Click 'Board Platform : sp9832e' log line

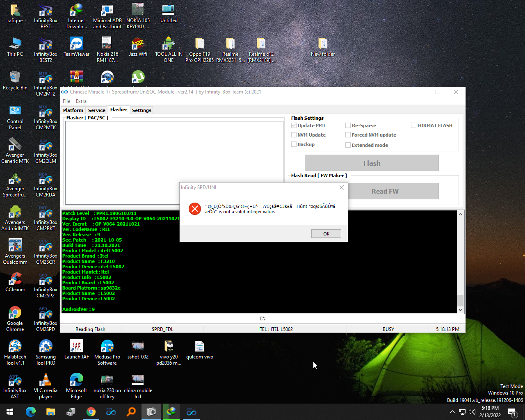tap(91, 288)
